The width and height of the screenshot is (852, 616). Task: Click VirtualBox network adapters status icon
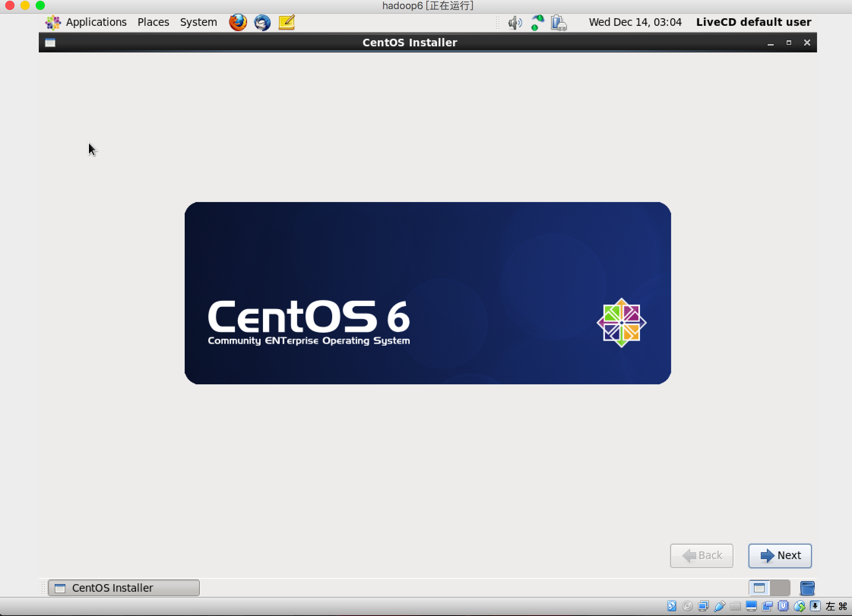[703, 606]
